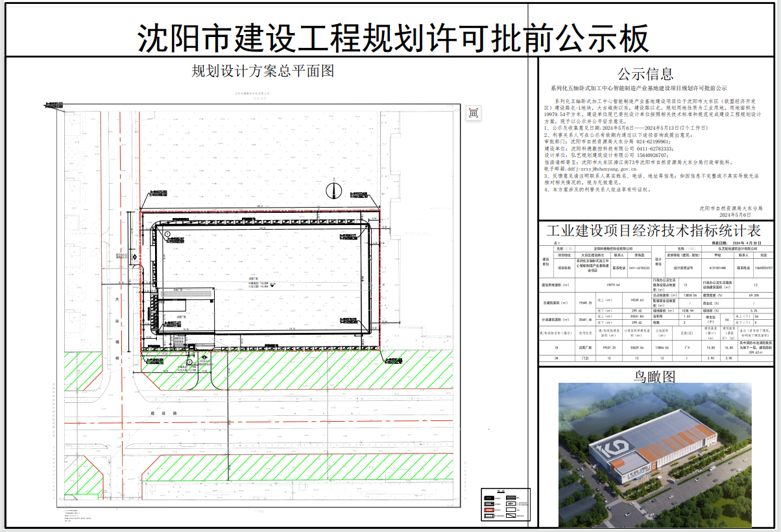The image size is (781, 532).
Task: Click the arrow-marked entrance symbol in the legend
Action: 511,503
